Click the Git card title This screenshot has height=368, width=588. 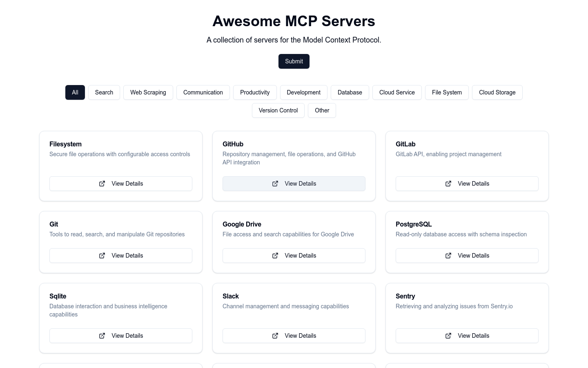point(53,224)
